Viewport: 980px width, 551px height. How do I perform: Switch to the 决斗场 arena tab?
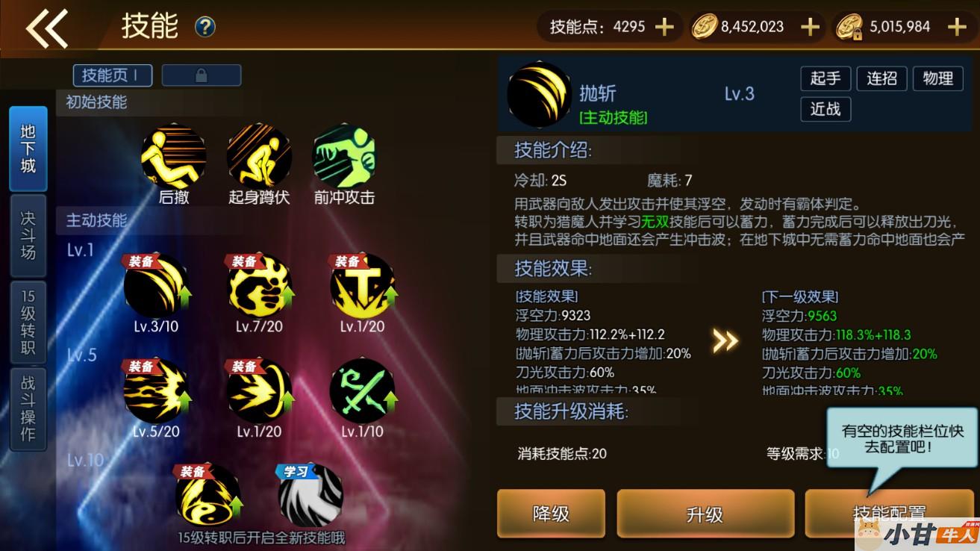click(x=28, y=235)
